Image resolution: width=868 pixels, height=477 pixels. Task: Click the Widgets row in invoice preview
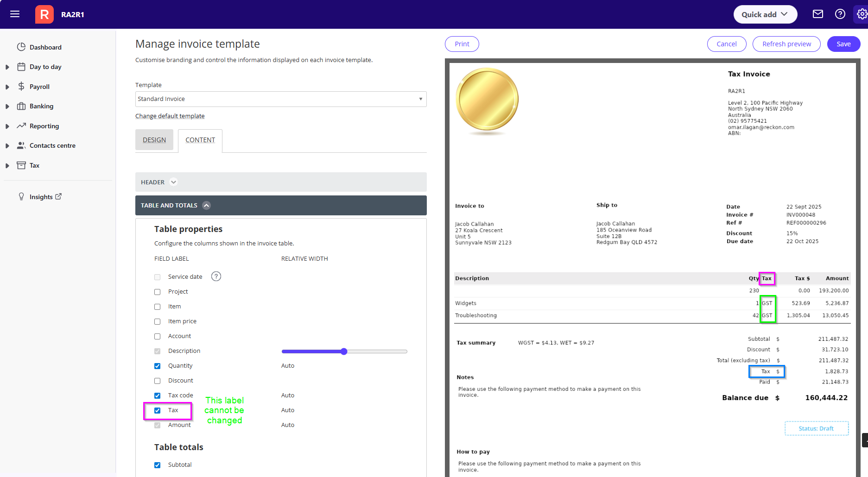[652, 303]
